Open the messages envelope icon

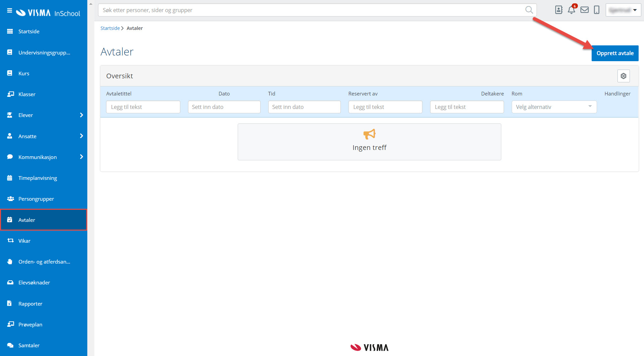click(584, 10)
